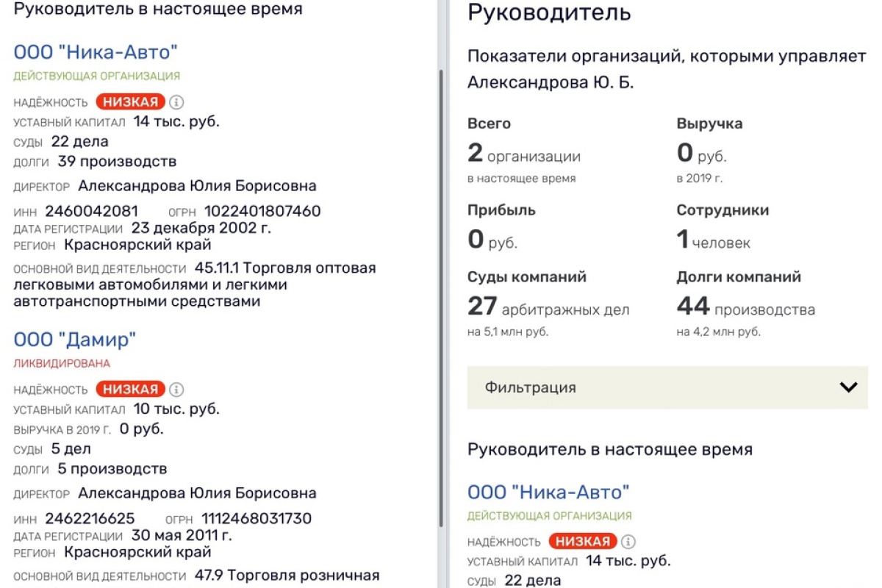Click the red НИЗКАЯ badge of ООО "Дамир"
Screen dimensions: 882x588
pyautogui.click(x=130, y=390)
